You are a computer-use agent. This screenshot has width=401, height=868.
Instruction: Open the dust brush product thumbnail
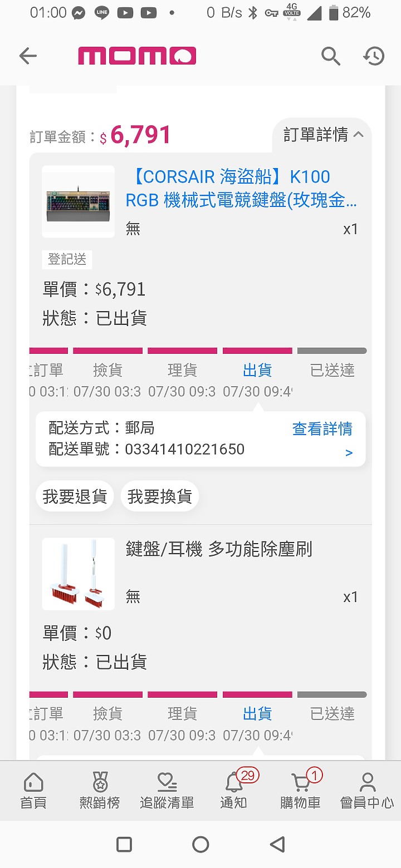pos(78,574)
